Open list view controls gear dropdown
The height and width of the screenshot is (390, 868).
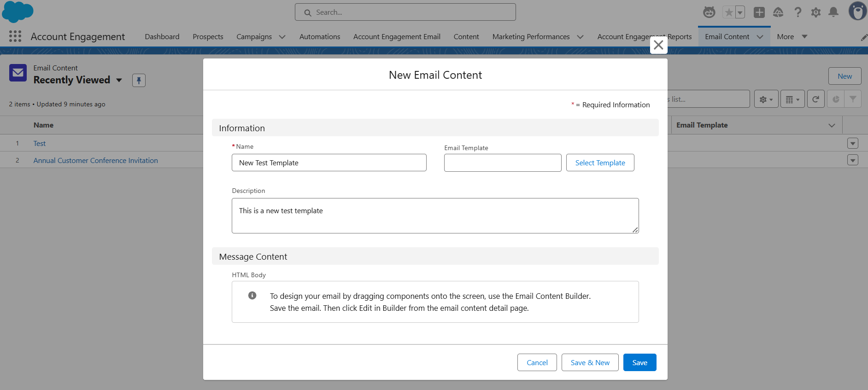click(766, 99)
